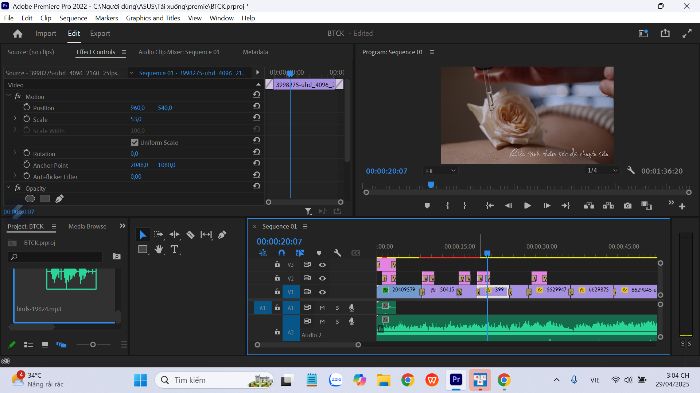Switch to Media Browser tab
Screen dimensions: 700x393
click(87, 226)
